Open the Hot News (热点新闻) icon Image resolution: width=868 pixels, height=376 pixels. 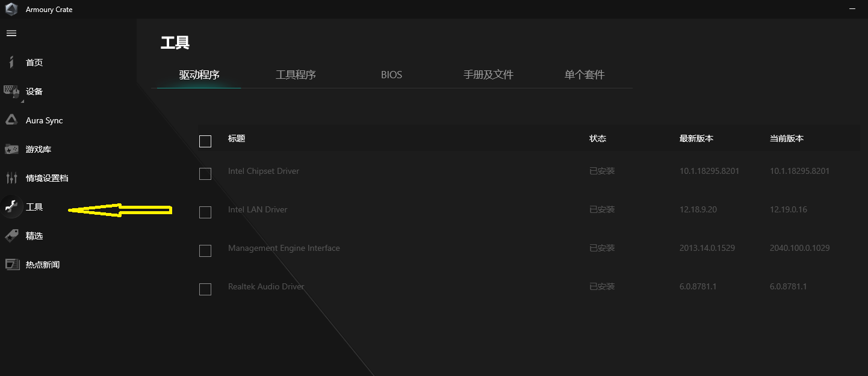pos(11,264)
